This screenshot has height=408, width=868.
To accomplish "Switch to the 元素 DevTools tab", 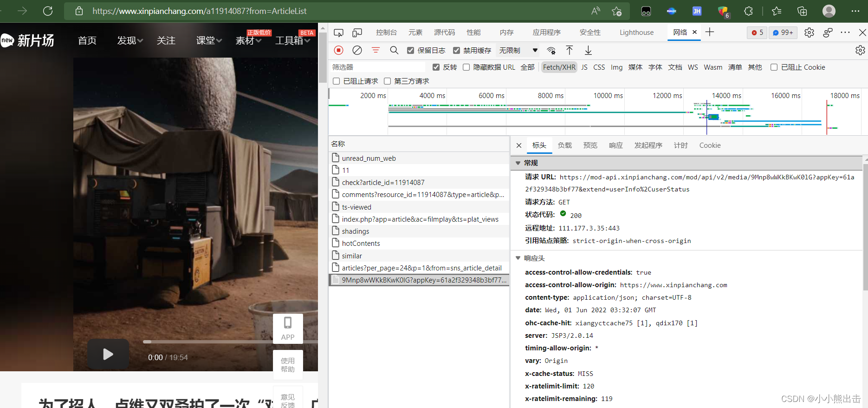I will (415, 33).
